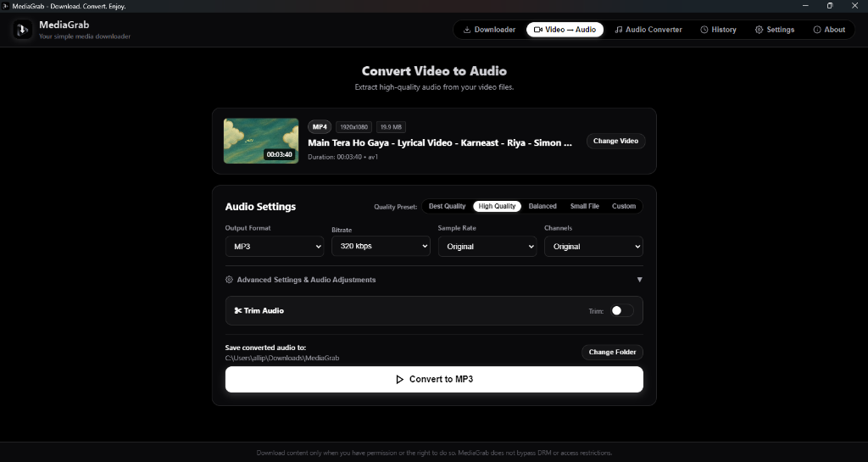Screen dimensions: 868x462
Task: Restore down the MediaGrab window
Action: [830, 6]
